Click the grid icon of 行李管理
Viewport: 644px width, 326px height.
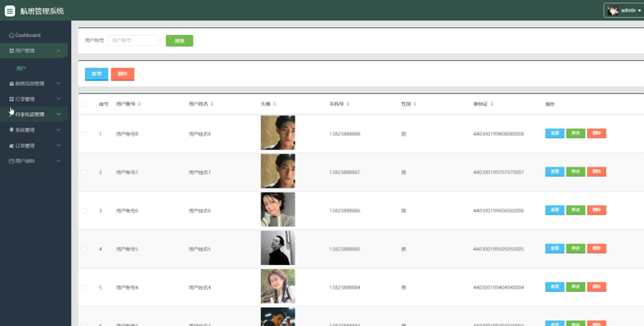click(12, 99)
